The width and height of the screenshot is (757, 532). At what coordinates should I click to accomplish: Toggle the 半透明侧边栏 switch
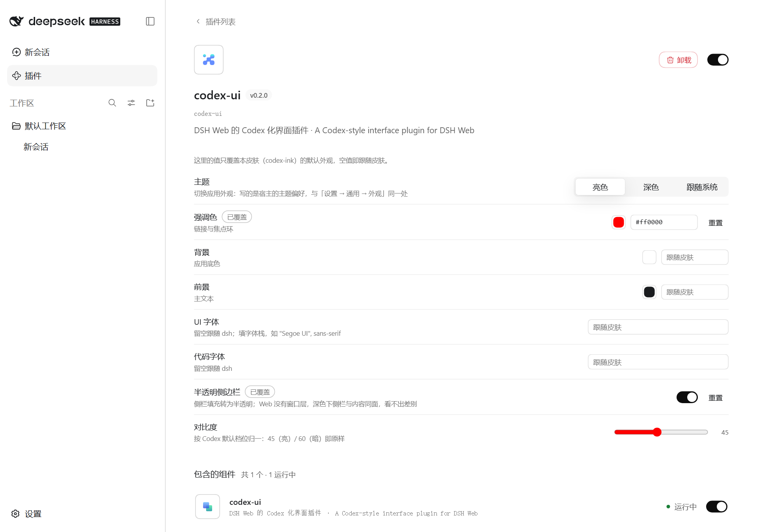687,397
